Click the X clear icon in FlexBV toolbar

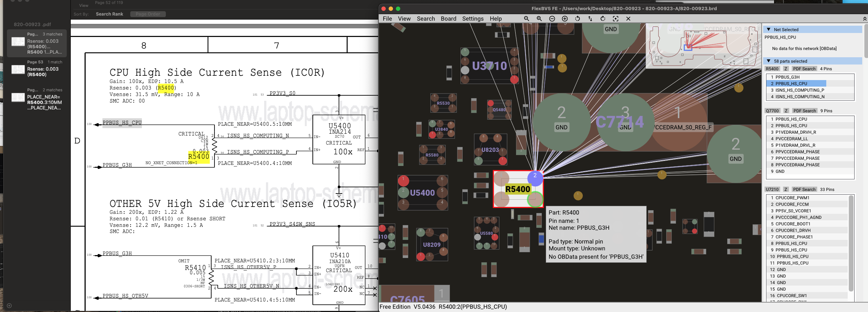tap(628, 18)
